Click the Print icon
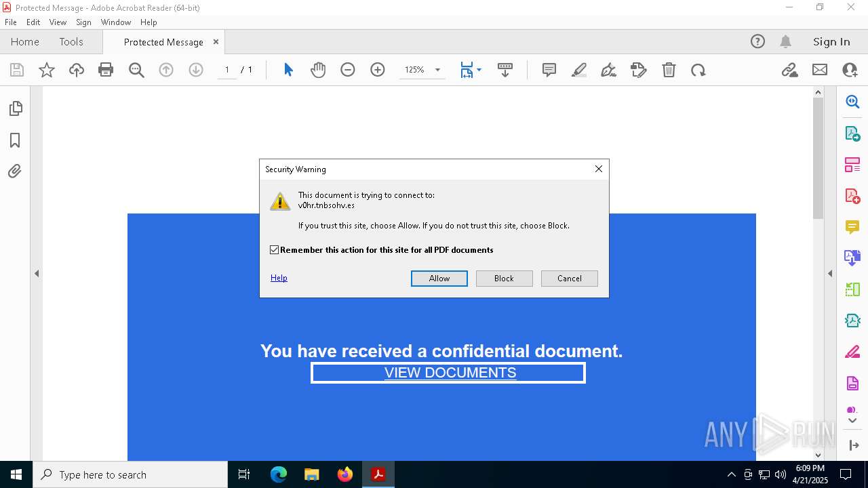This screenshot has width=868, height=488. [x=106, y=70]
